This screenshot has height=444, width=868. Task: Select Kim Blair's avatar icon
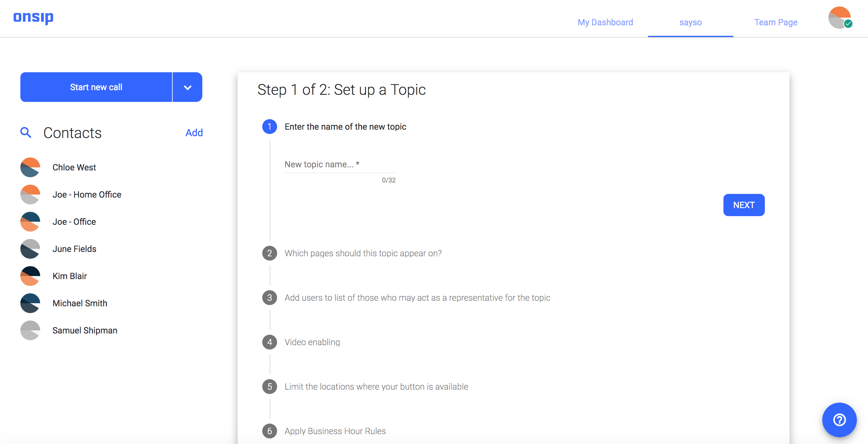click(30, 276)
